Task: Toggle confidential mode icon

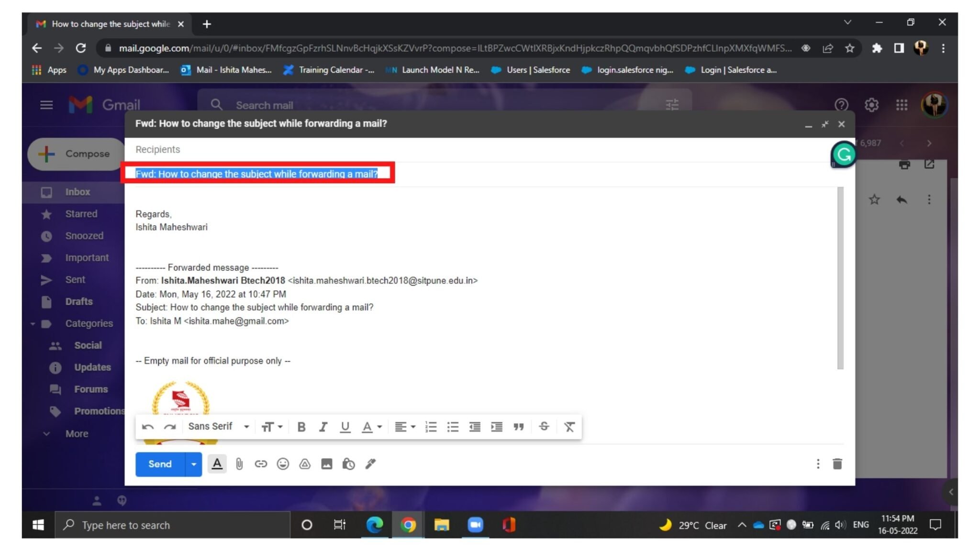Action: [348, 464]
